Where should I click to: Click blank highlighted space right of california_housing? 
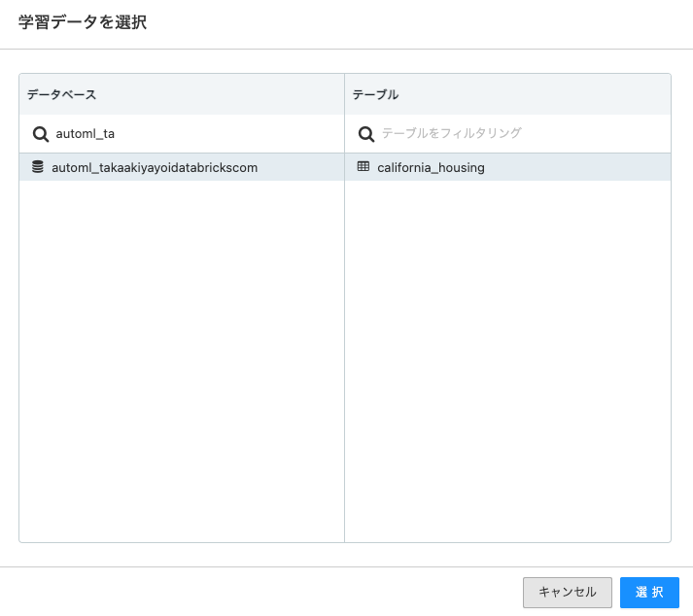pos(583,167)
